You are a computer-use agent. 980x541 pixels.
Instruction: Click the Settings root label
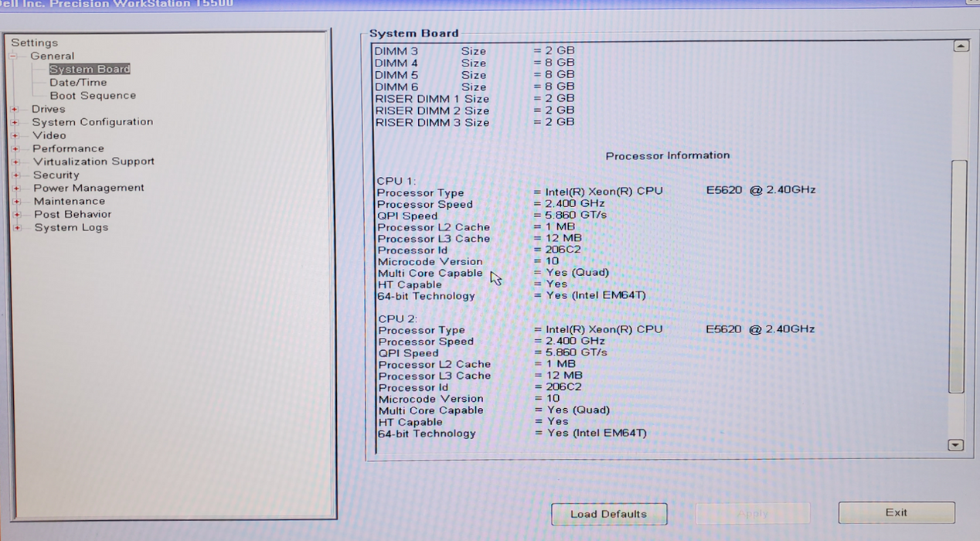click(35, 43)
